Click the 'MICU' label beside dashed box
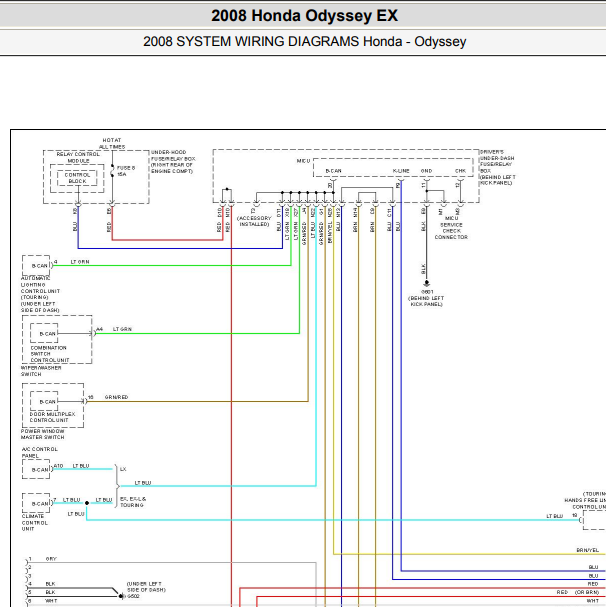Viewport: 606px width, 607px height. coord(303,161)
